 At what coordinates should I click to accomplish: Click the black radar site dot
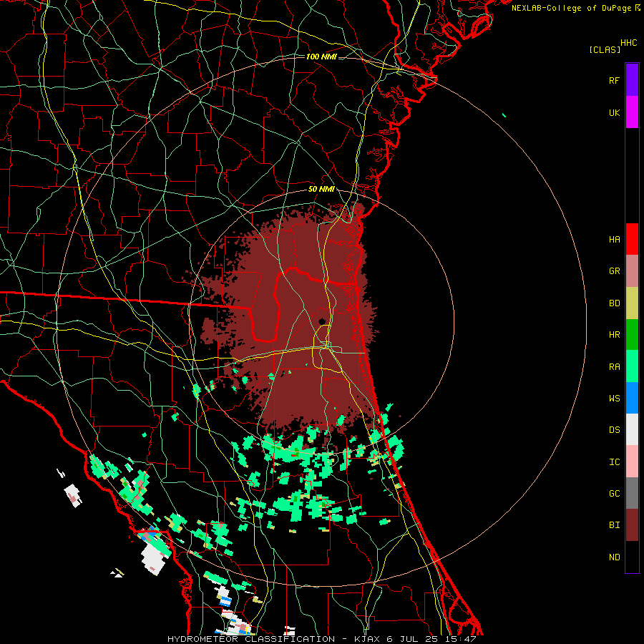tap(322, 321)
